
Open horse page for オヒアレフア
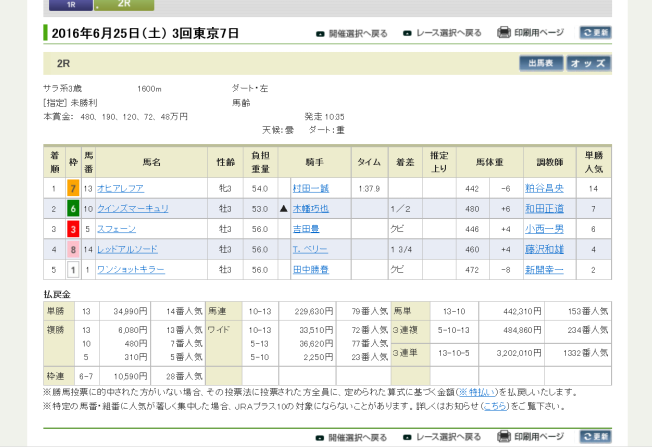(124, 188)
